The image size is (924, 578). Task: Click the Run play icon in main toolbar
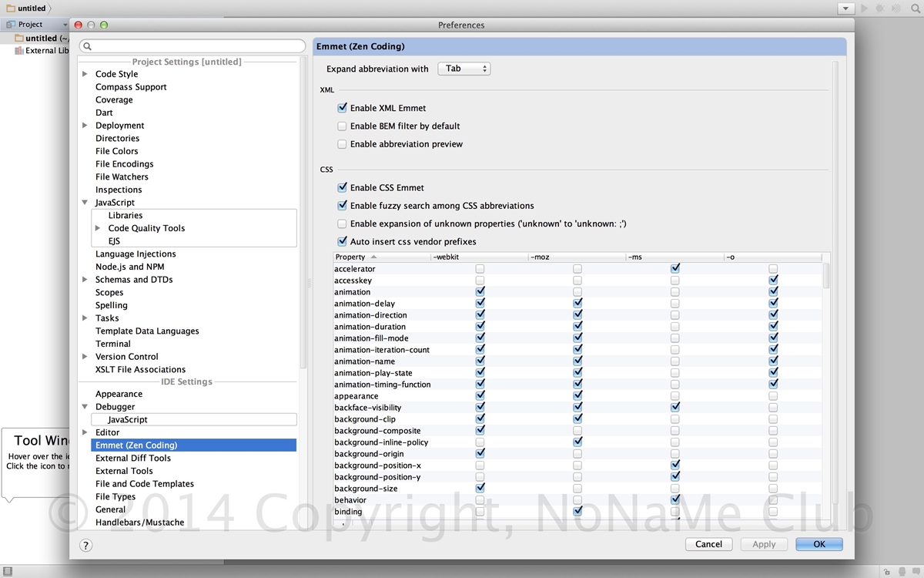coord(865,8)
